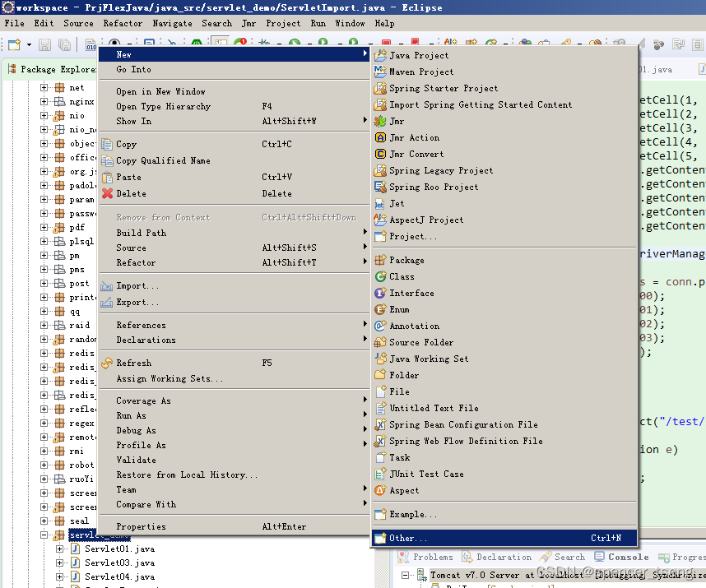Open the Jmr menu in menu bar
706x588 pixels.
click(x=248, y=23)
